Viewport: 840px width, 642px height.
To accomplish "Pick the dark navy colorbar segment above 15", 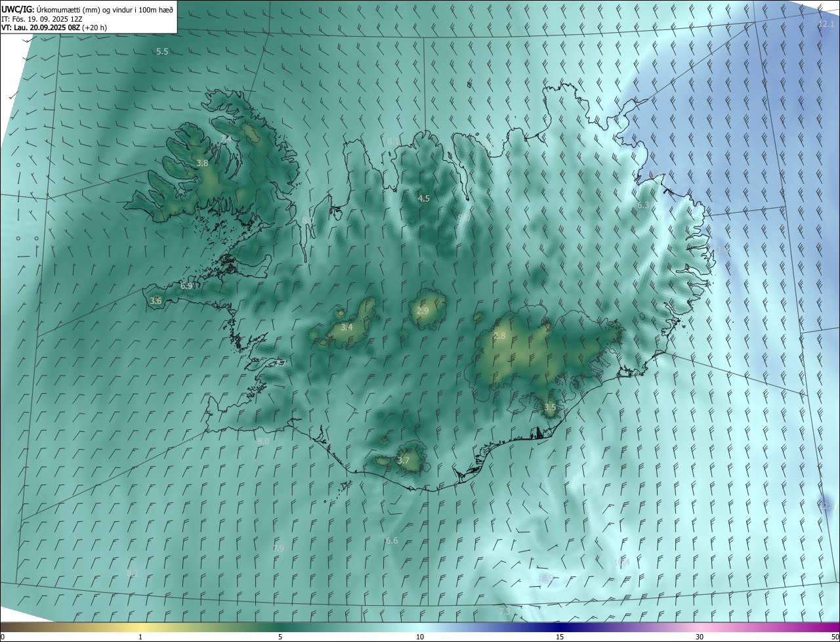I will pyautogui.click(x=560, y=627).
